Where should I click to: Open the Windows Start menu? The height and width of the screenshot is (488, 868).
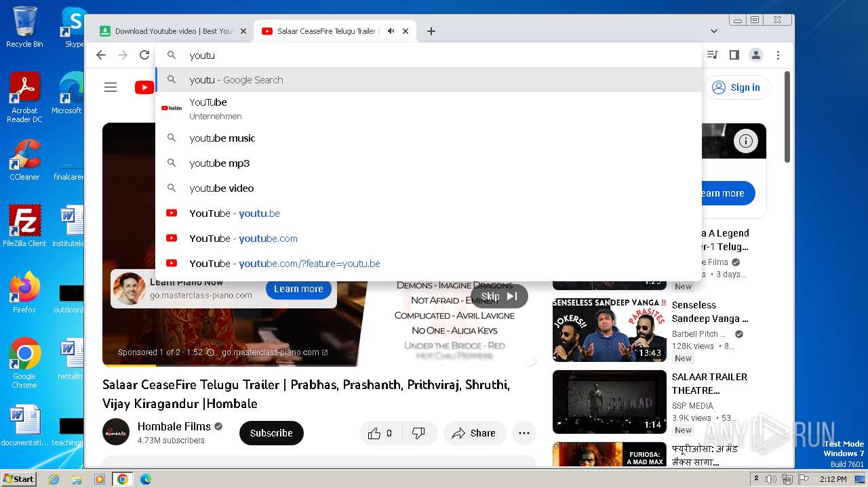tap(19, 479)
